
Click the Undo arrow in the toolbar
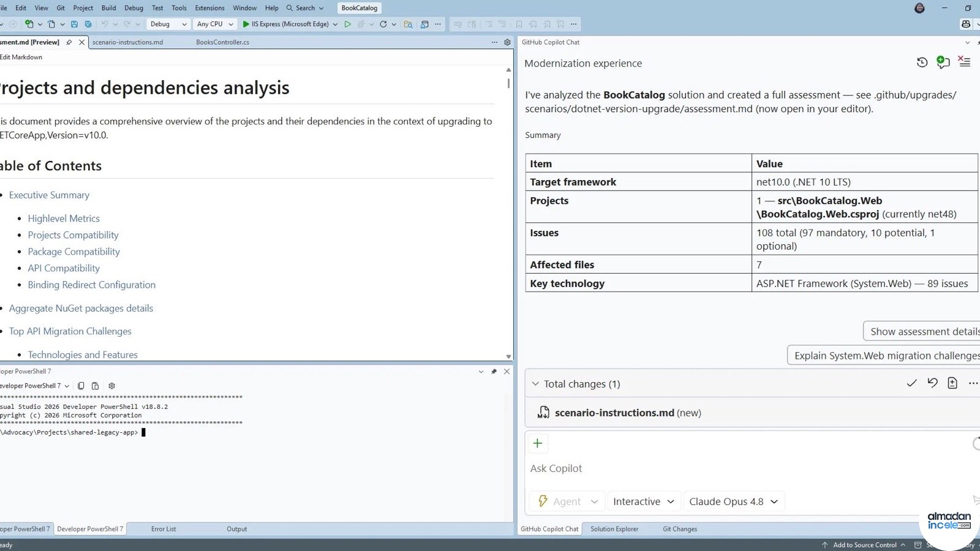[x=105, y=24]
